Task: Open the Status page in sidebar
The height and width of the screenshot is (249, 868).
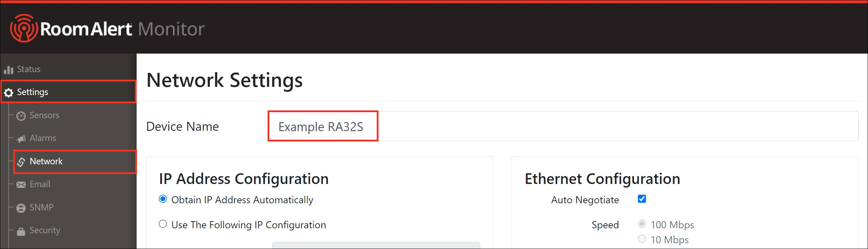Action: [29, 69]
